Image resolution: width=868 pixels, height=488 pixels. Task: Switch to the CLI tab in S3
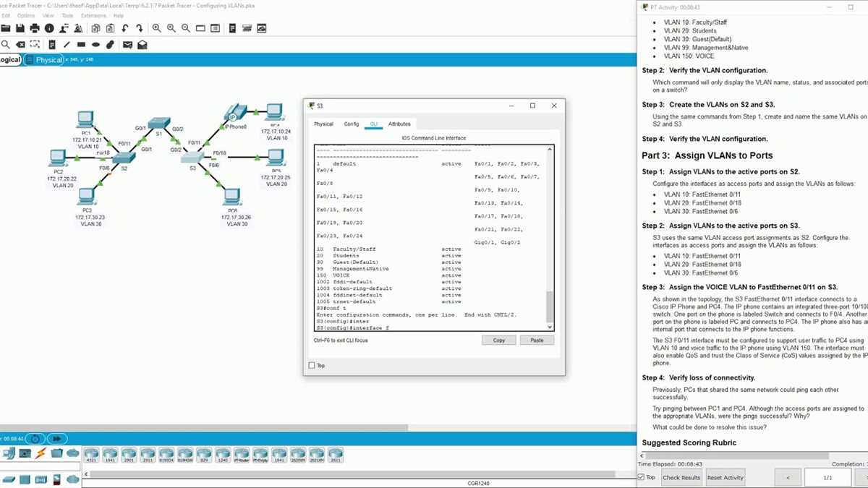point(374,124)
